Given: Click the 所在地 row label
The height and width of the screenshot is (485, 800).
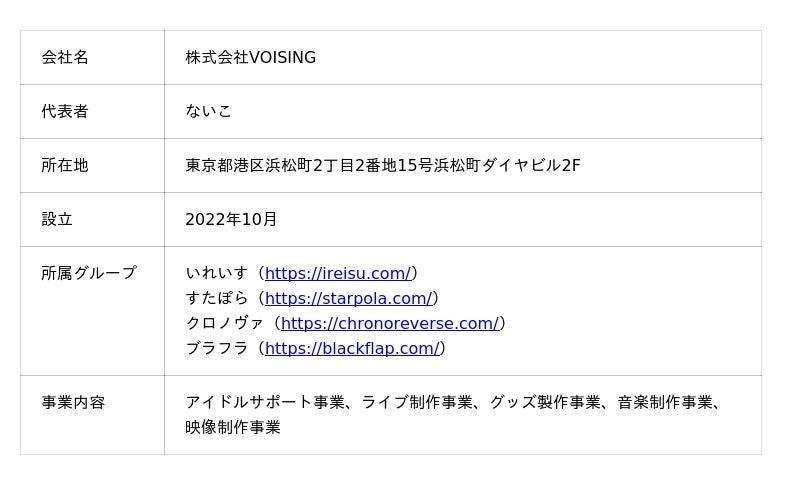Looking at the screenshot, I should 65,166.
